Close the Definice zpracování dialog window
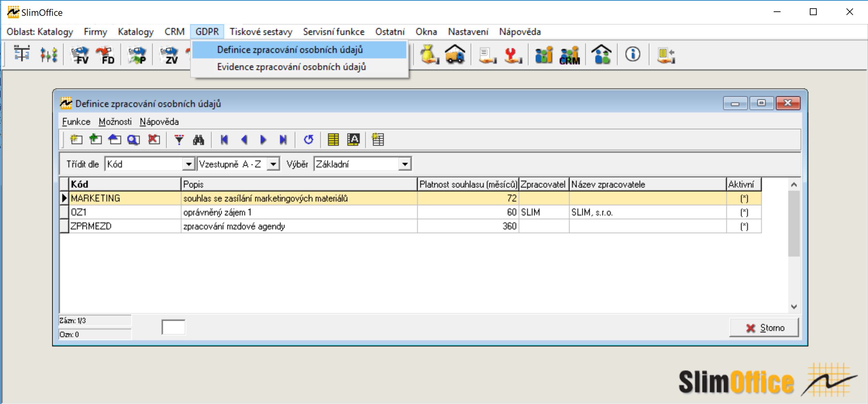Image resolution: width=868 pixels, height=404 pixels. [x=788, y=103]
